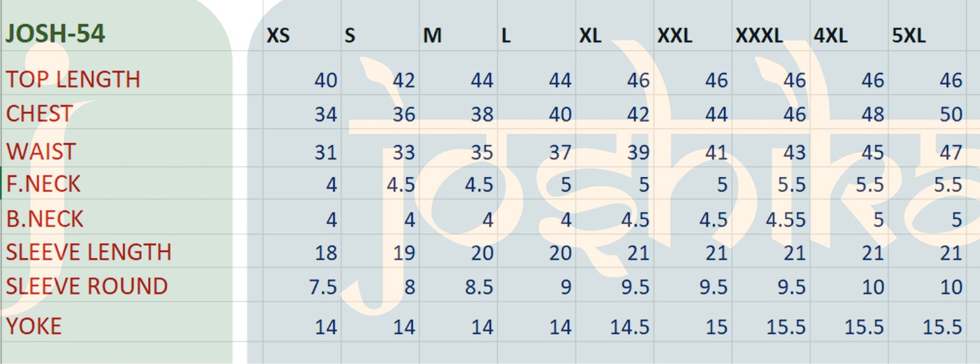Select the F.NECK label cell

pyautogui.click(x=43, y=184)
